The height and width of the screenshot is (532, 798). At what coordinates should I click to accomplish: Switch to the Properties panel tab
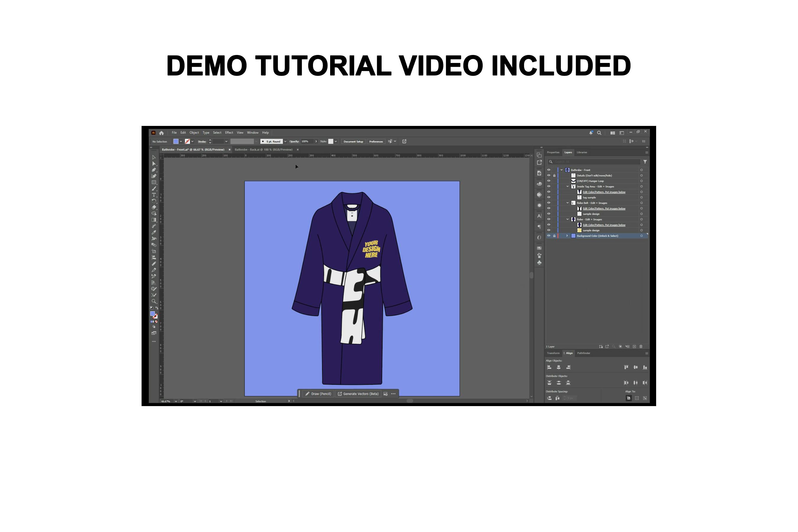(x=553, y=152)
